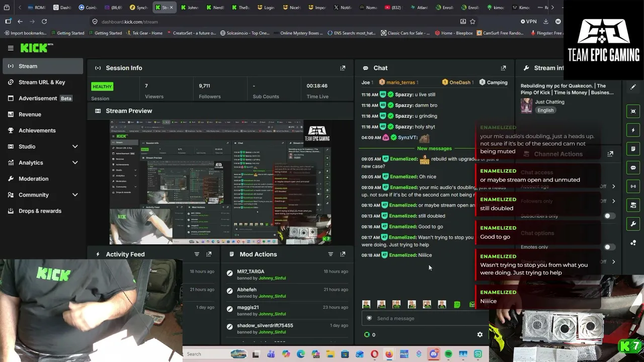This screenshot has width=644, height=362.
Task: Open Spotify from the taskbar
Action: click(448, 354)
